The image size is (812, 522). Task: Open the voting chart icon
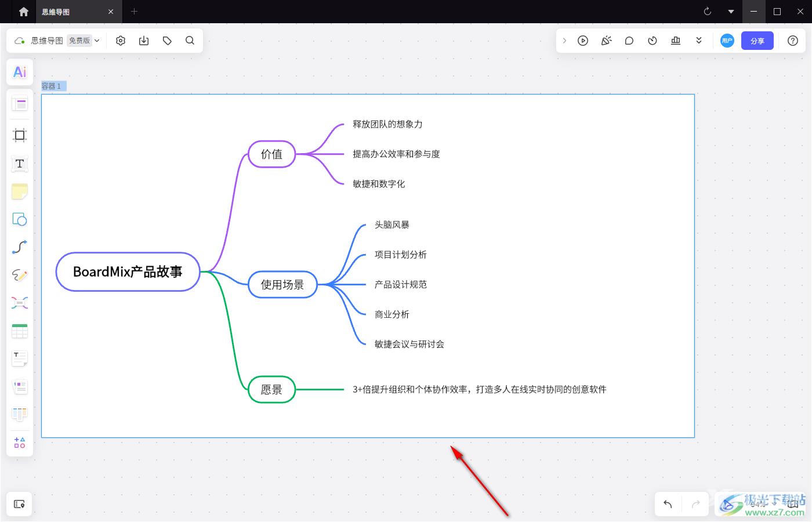[x=676, y=41]
